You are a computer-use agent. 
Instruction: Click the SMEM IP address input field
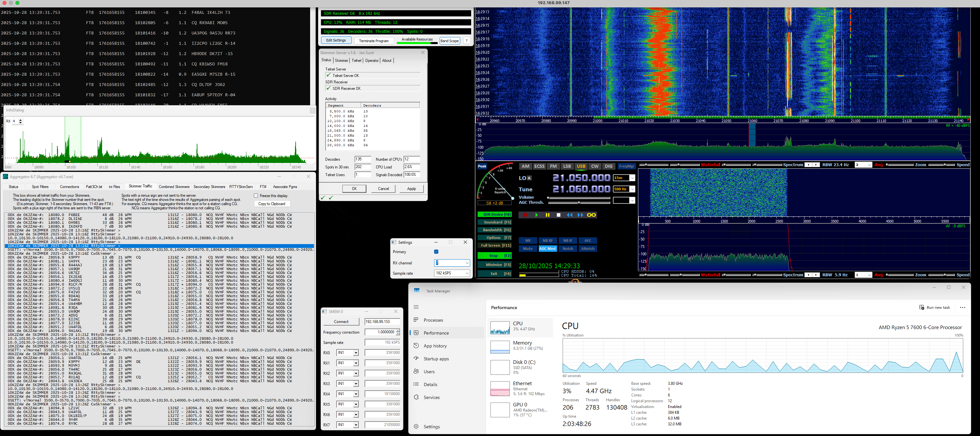(382, 321)
